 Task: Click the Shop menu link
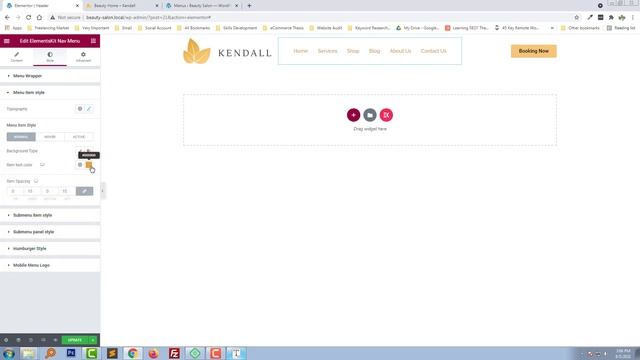point(353,51)
